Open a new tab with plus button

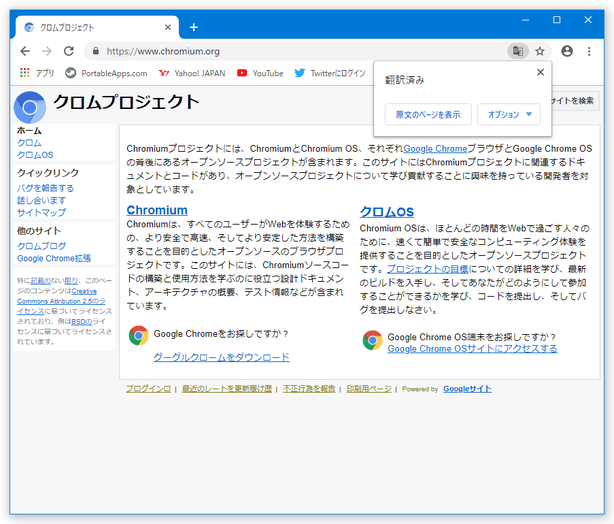click(193, 27)
